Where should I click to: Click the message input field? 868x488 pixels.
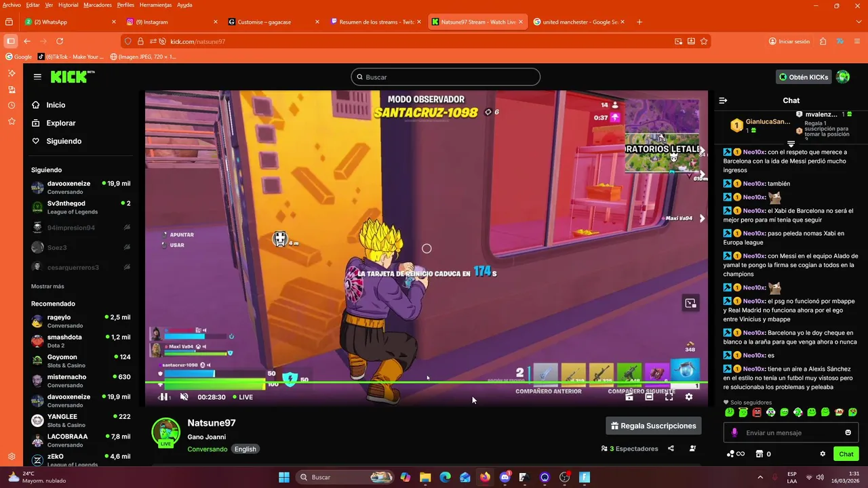[x=791, y=432]
